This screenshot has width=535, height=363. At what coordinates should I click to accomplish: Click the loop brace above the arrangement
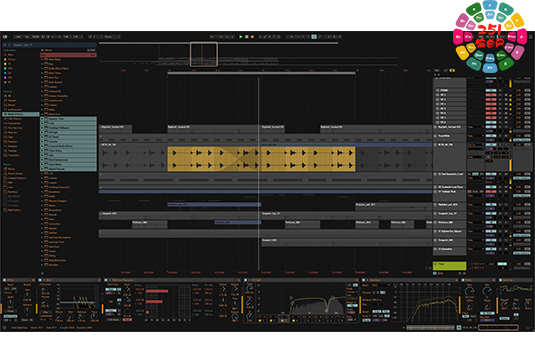[x=261, y=73]
